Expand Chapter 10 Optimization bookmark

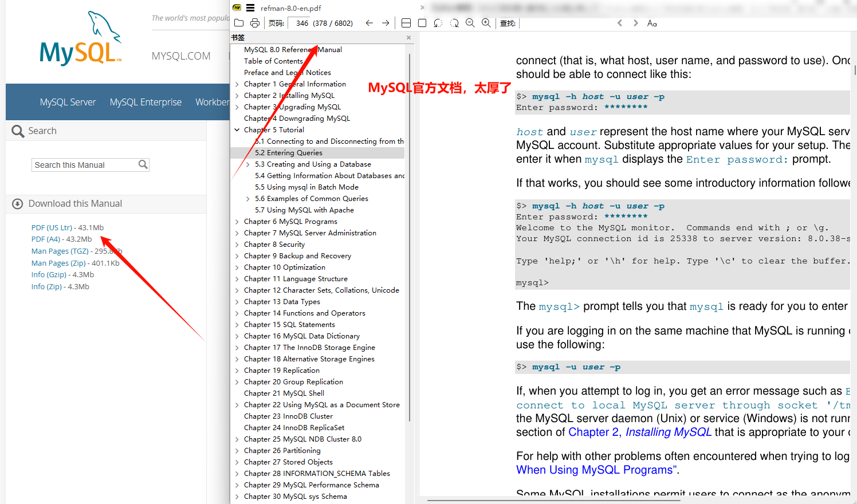click(237, 267)
